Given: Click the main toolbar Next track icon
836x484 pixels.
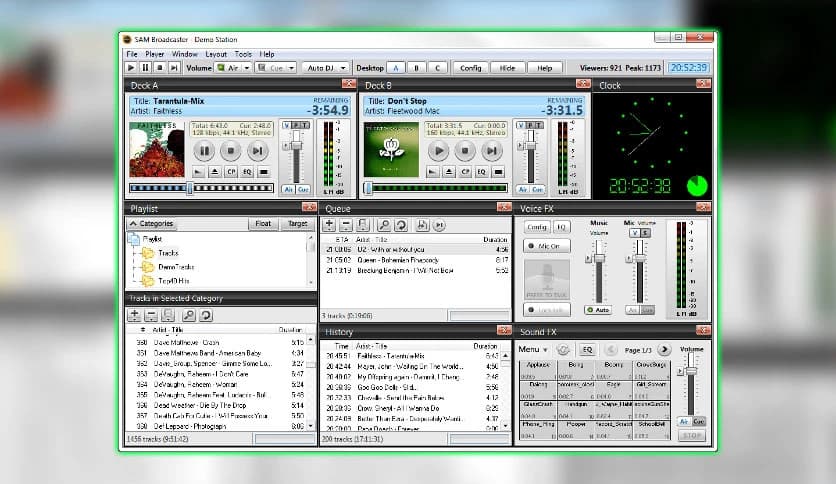Looking at the screenshot, I should point(174,68).
